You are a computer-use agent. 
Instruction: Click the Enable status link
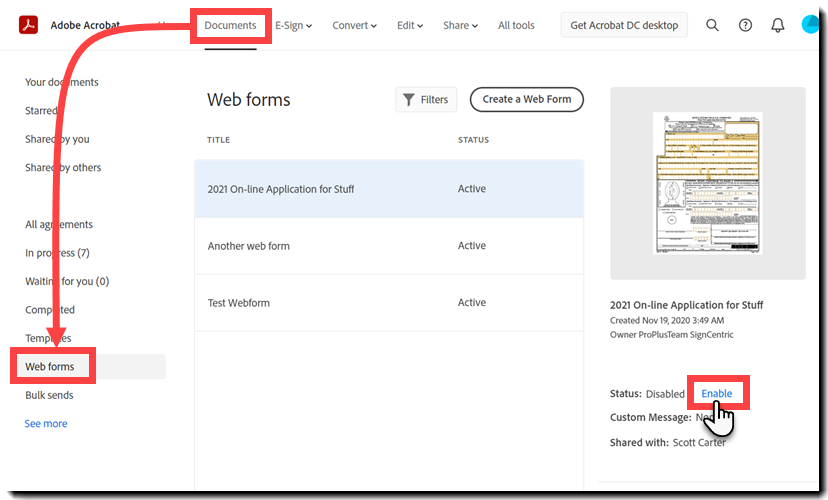[717, 393]
